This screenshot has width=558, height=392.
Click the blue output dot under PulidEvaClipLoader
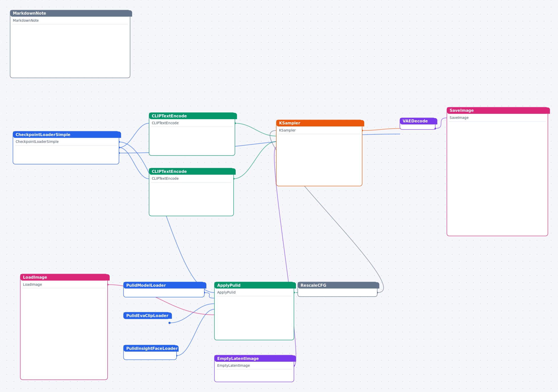point(169,323)
